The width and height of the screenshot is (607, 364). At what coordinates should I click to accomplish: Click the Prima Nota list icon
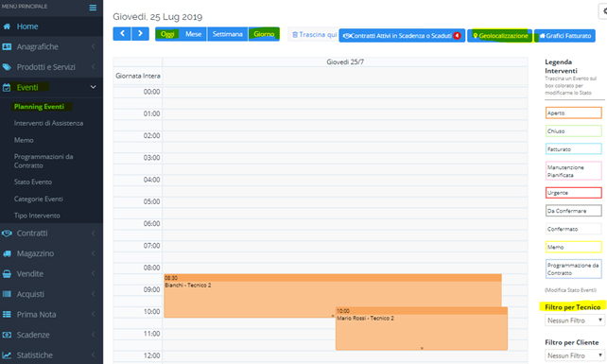[x=7, y=315]
